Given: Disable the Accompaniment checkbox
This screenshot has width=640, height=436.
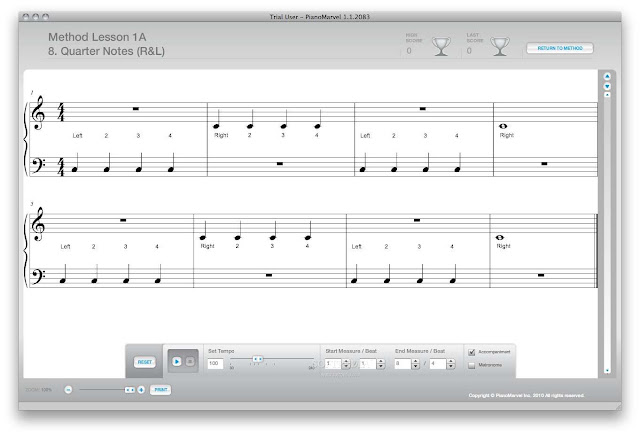Looking at the screenshot, I should pyautogui.click(x=472, y=352).
